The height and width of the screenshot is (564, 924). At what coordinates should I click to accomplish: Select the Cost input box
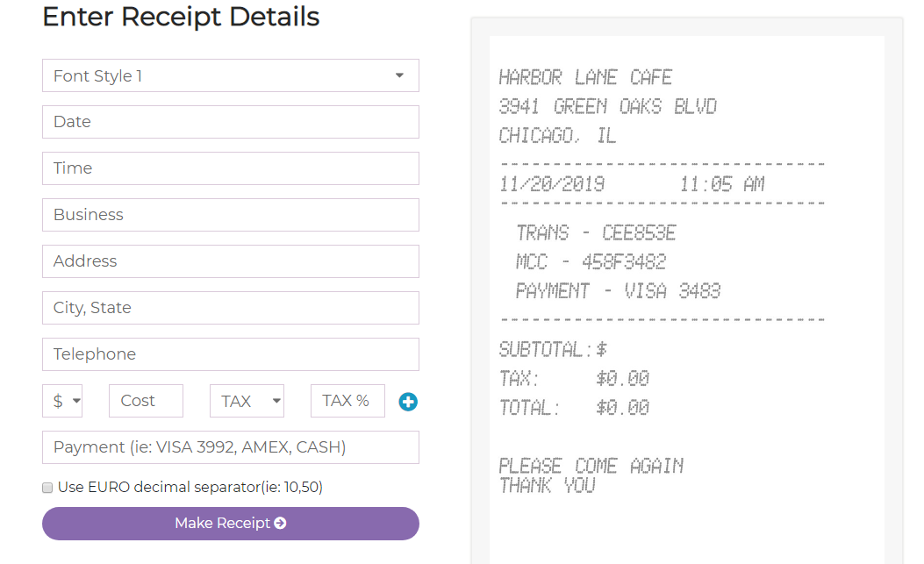pyautogui.click(x=147, y=401)
